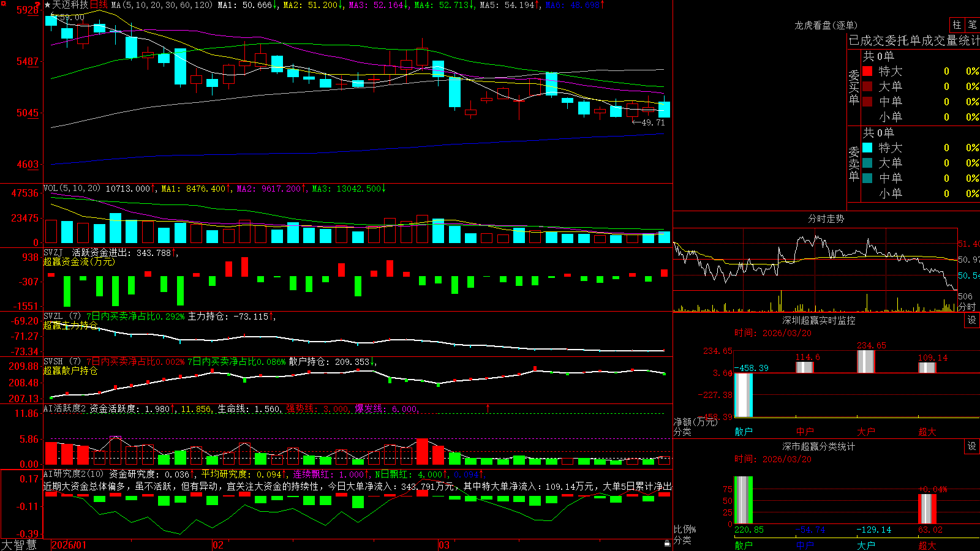
Task: Click cyan 散户 label in 实时监控 panel
Action: pyautogui.click(x=744, y=432)
